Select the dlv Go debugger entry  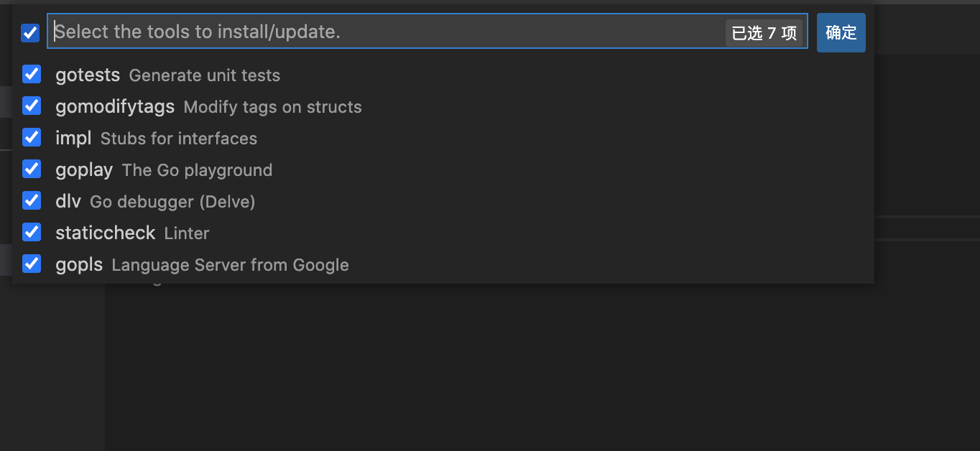pyautogui.click(x=155, y=200)
